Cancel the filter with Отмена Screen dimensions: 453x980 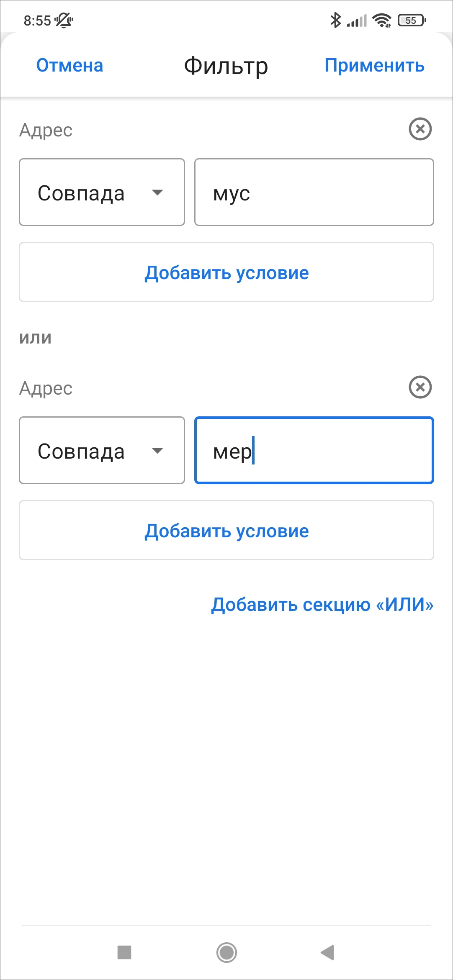click(x=69, y=66)
